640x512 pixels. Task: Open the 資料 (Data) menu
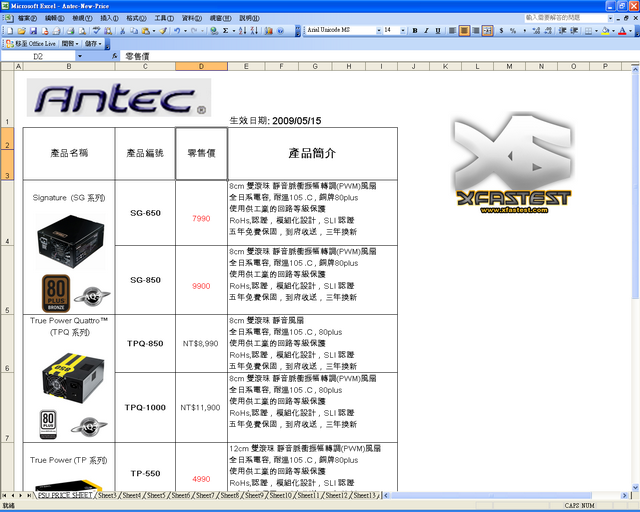coord(191,18)
